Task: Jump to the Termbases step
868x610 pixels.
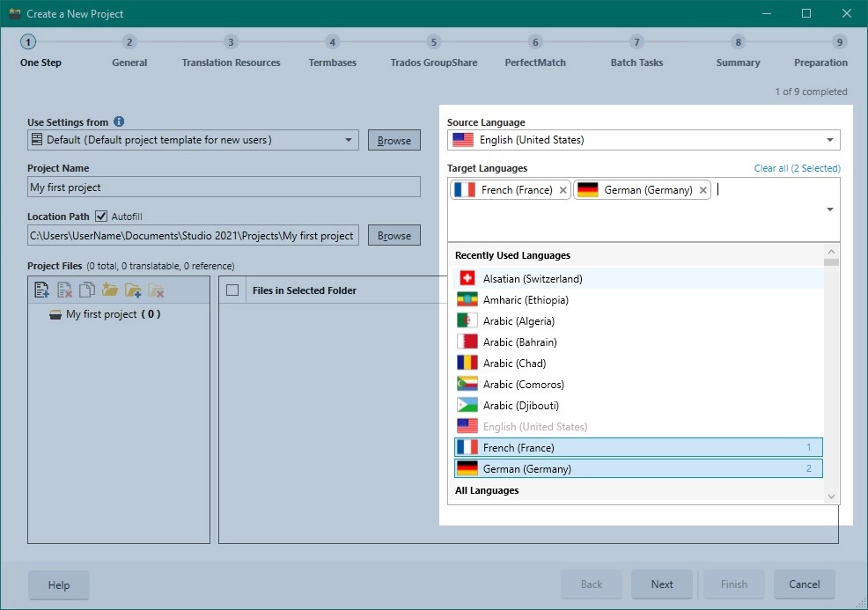Action: tap(332, 42)
